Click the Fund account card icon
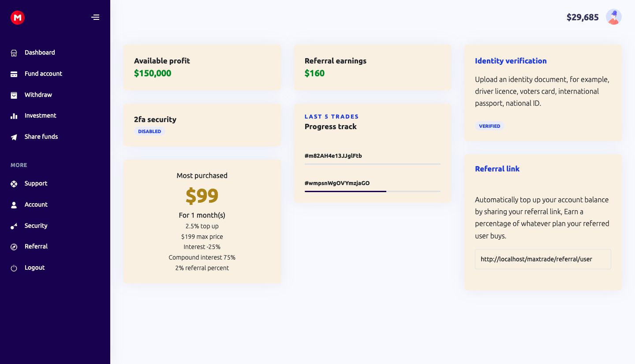Screen dimensions: 635x364 [14, 74]
